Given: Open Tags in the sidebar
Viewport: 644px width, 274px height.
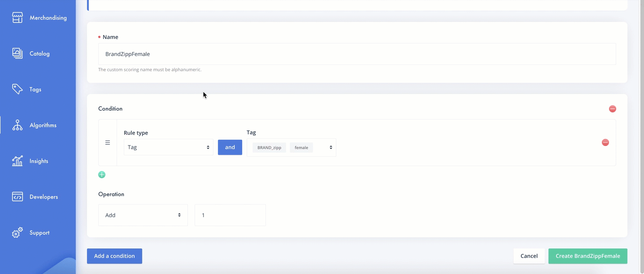Looking at the screenshot, I should point(35,90).
